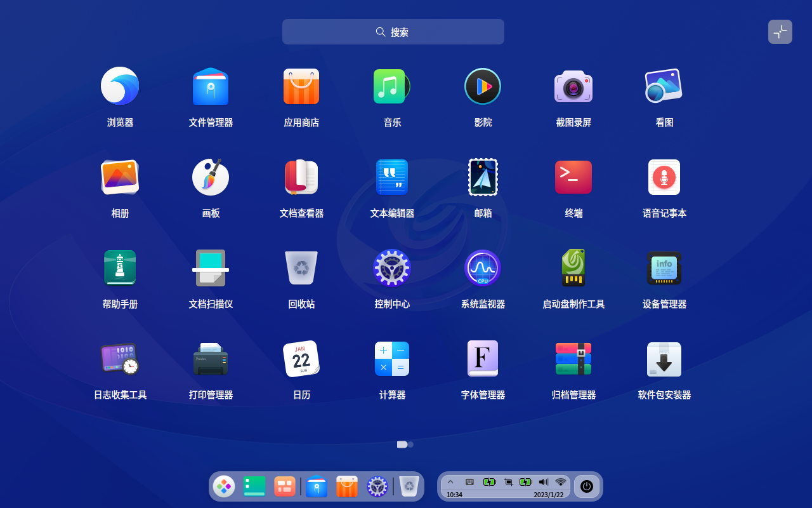The height and width of the screenshot is (508, 812).
Task: Mute sound via the tray speaker icon
Action: pos(543,482)
